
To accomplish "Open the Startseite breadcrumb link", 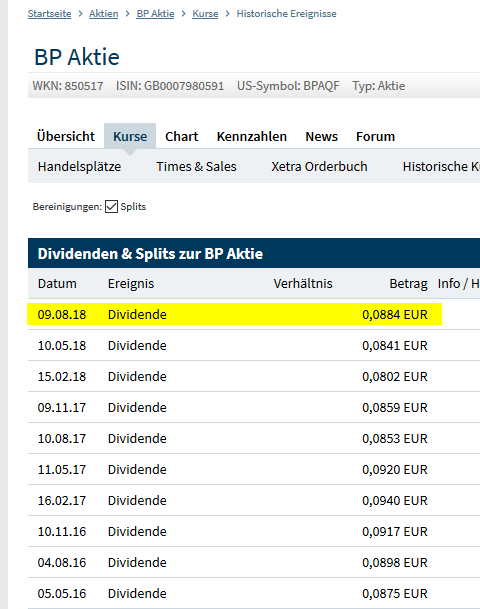I will pyautogui.click(x=49, y=14).
